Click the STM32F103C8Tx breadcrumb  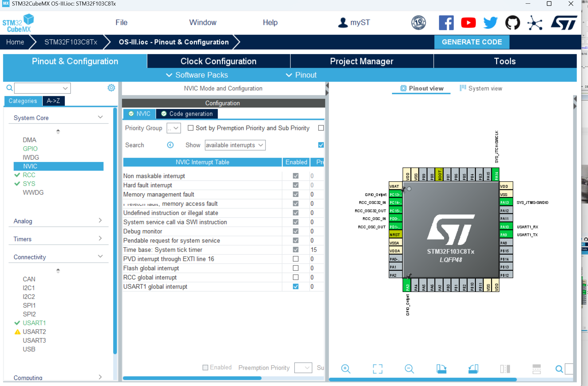click(x=71, y=42)
